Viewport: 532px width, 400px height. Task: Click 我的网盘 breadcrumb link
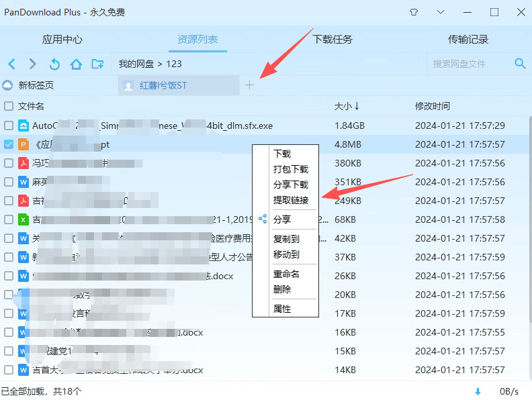coord(136,64)
